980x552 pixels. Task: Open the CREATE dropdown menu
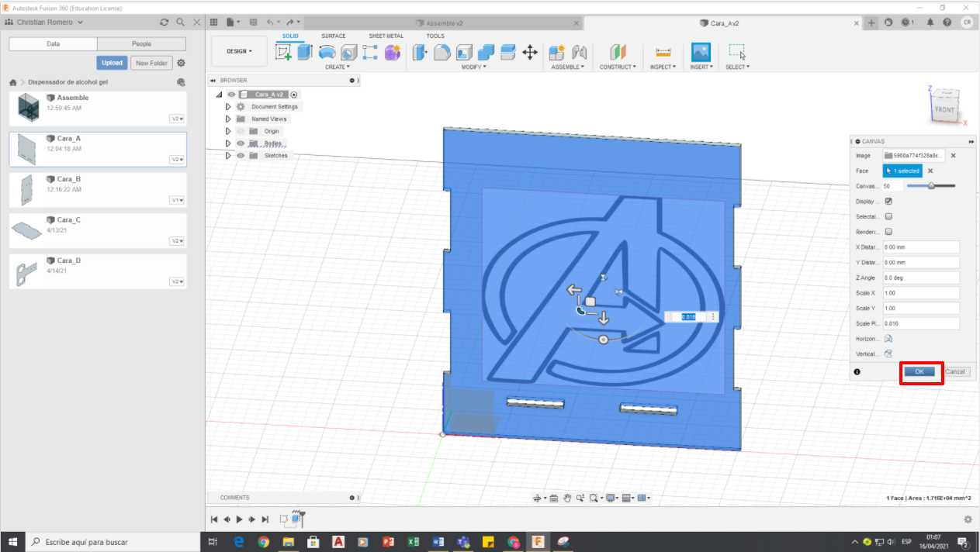pos(338,67)
